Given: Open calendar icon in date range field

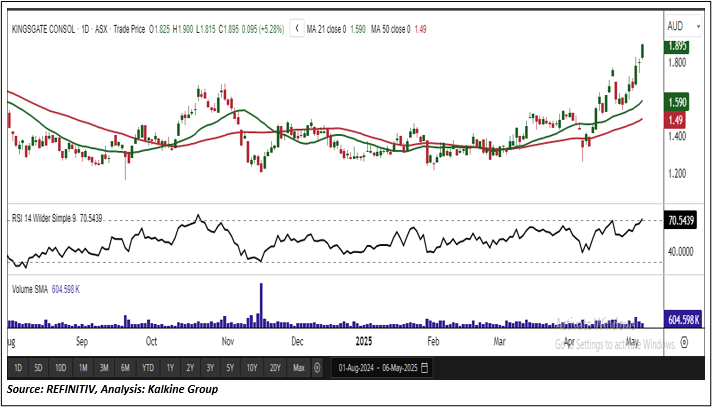Looking at the screenshot, I should 425,367.
